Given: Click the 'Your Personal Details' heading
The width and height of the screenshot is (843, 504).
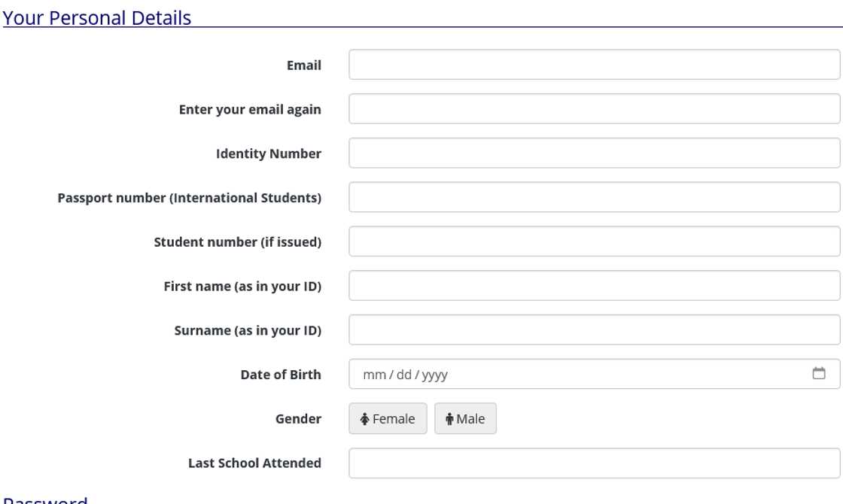Looking at the screenshot, I should (x=97, y=17).
